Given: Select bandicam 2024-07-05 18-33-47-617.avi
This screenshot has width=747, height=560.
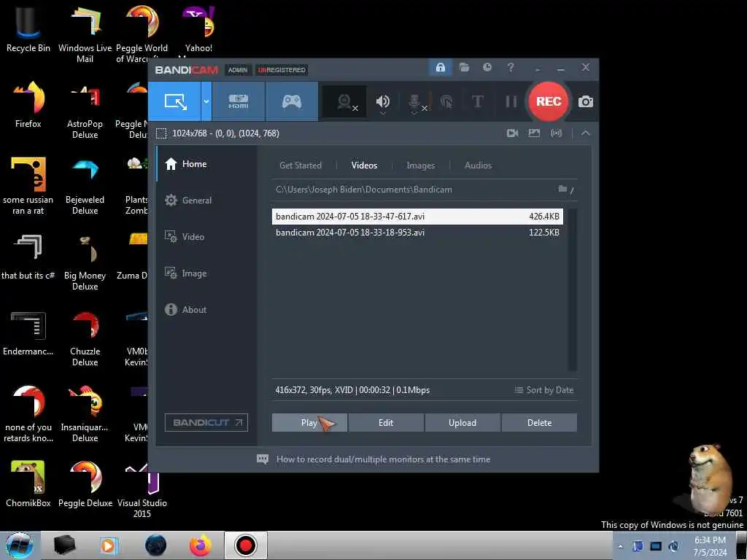Looking at the screenshot, I should [417, 216].
